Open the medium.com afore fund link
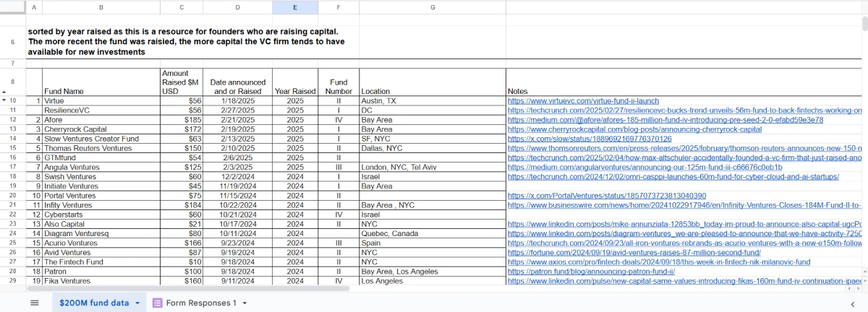 [665, 120]
